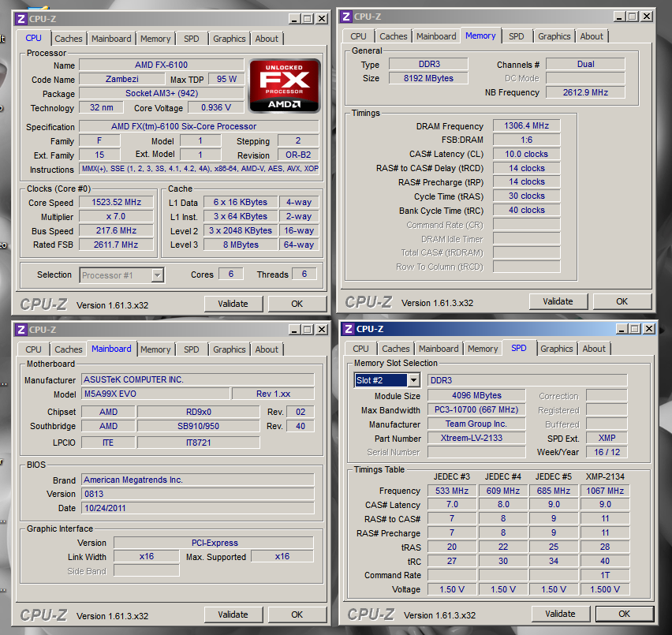Expand the Processor #1 selection dropdown

(x=158, y=275)
